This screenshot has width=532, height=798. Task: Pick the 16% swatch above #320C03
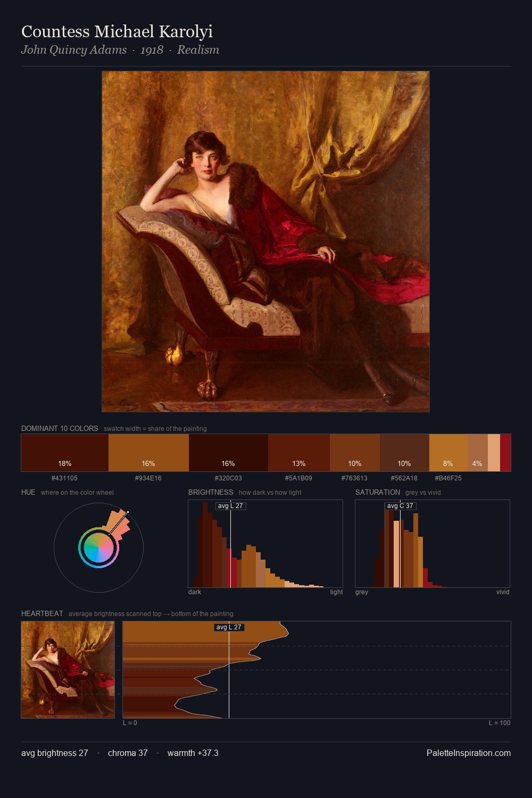coord(228,453)
